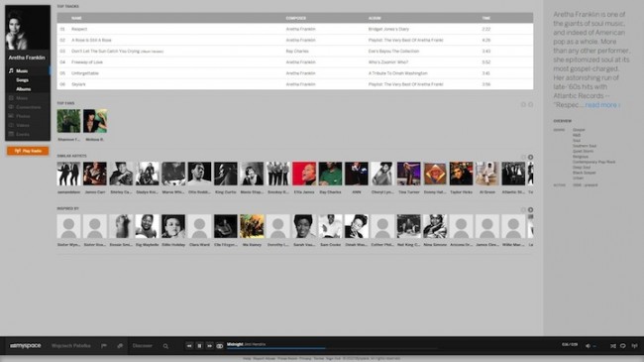The image size is (644, 362).
Task: Open Videos in the sidebar
Action: pos(23,126)
